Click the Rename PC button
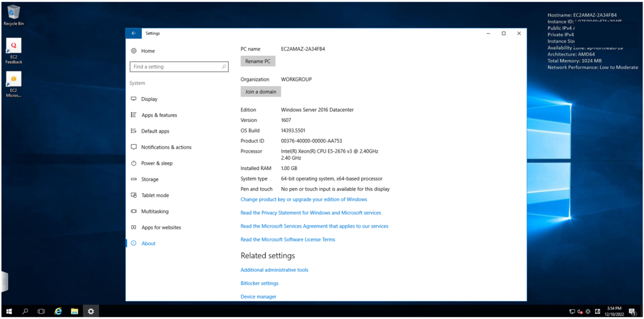The image size is (644, 319). 258,61
